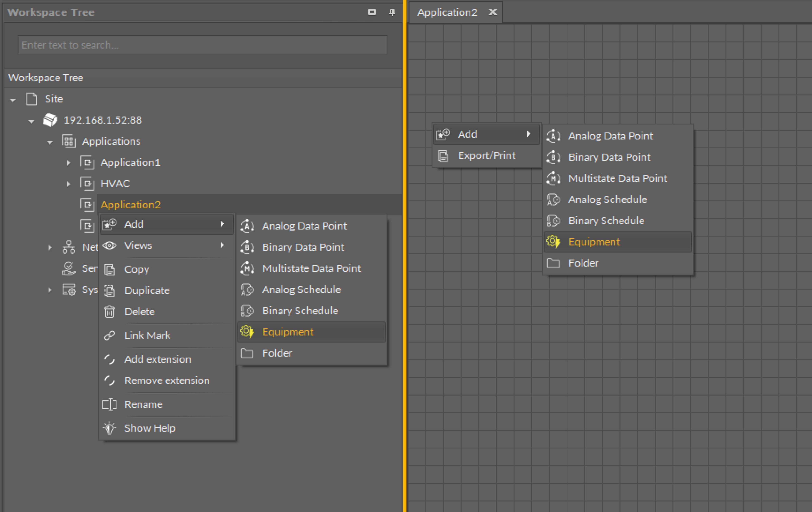Click the chain link icon for Link Mark

(109, 335)
